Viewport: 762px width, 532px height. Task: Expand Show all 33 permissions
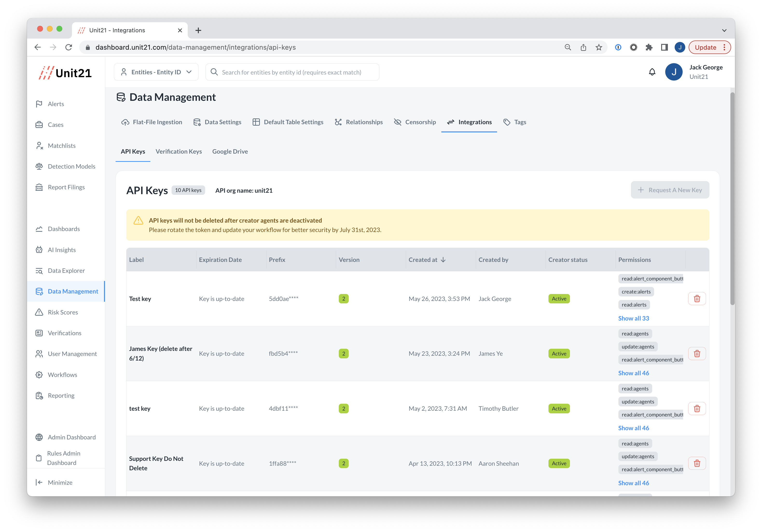click(633, 318)
